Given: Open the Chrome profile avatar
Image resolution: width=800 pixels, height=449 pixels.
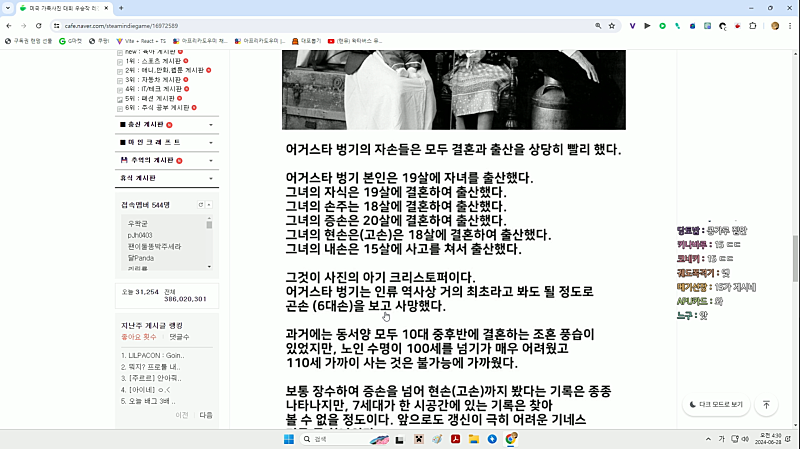Looking at the screenshot, I should [775, 26].
